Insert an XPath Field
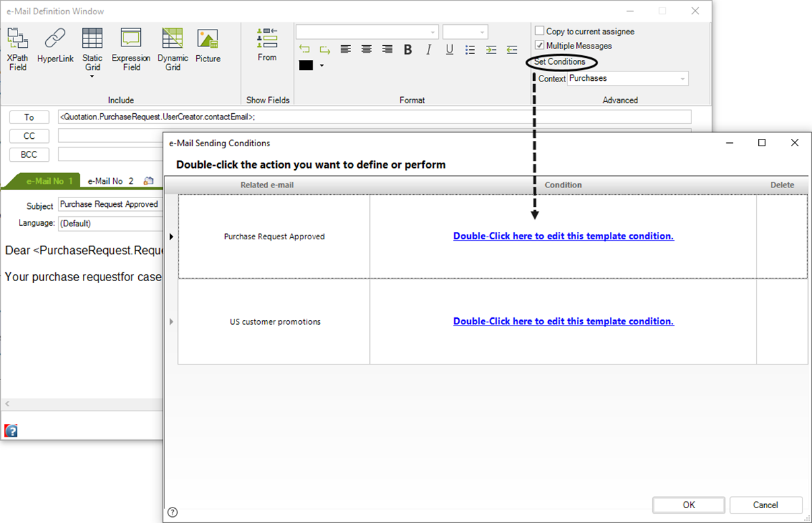Image resolution: width=812 pixels, height=523 pixels. pyautogui.click(x=18, y=49)
